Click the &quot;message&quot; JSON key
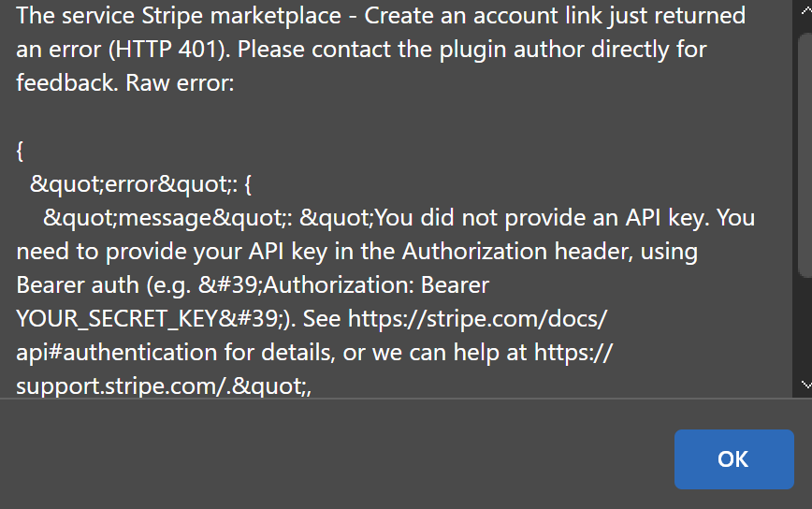Image resolution: width=812 pixels, height=509 pixels. pos(164,218)
